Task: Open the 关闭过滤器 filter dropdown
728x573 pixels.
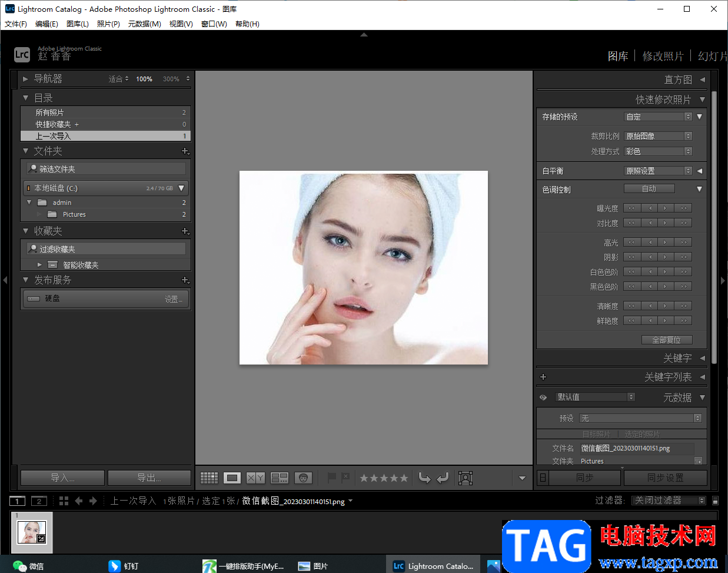Action: pos(669,501)
